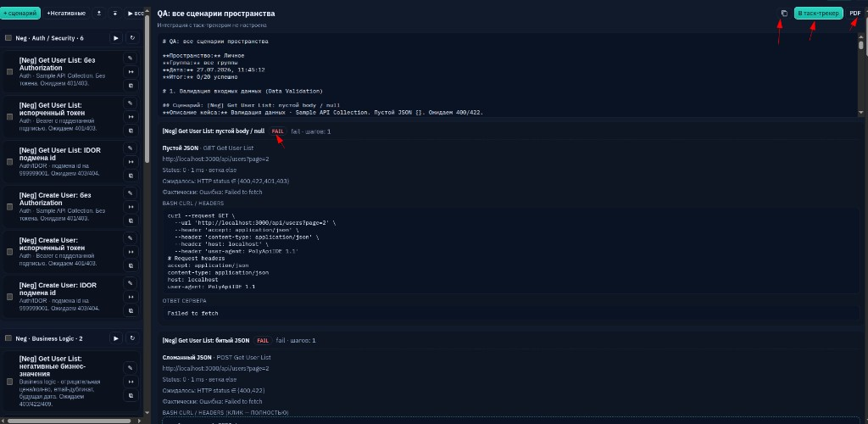Refresh the Neg Auth / Security group

tap(132, 38)
